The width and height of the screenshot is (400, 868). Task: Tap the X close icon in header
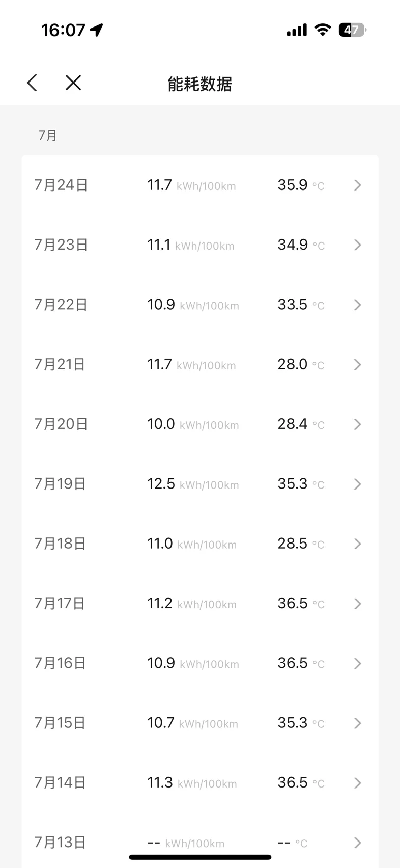pos(73,83)
